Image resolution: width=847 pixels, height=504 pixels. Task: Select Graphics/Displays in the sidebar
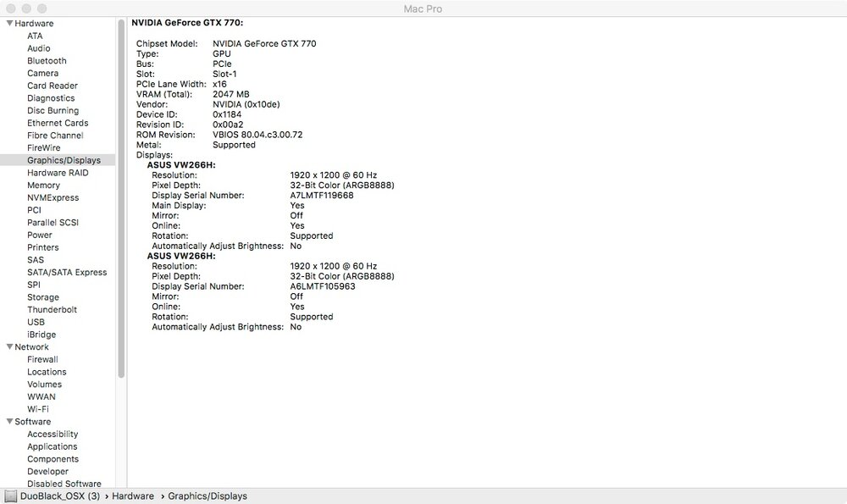64,160
